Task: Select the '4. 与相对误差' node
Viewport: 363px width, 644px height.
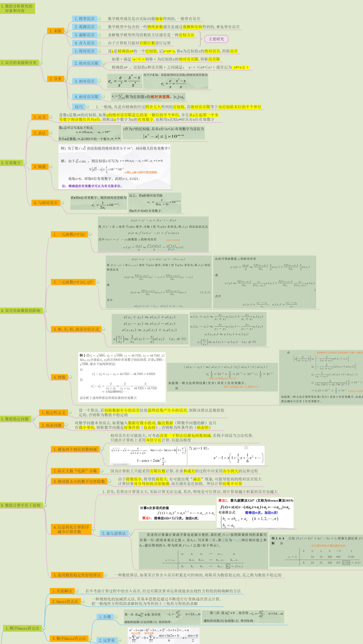Action: [x=46, y=203]
